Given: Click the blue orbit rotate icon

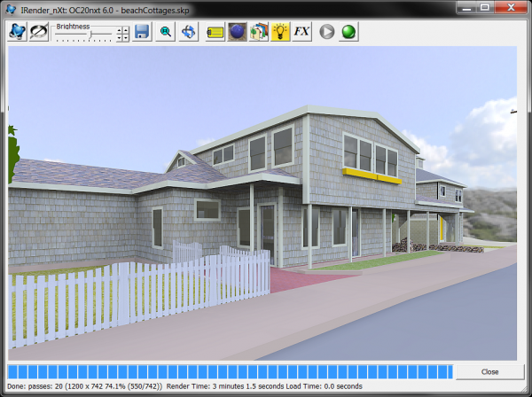Looking at the screenshot, I should coord(189,32).
